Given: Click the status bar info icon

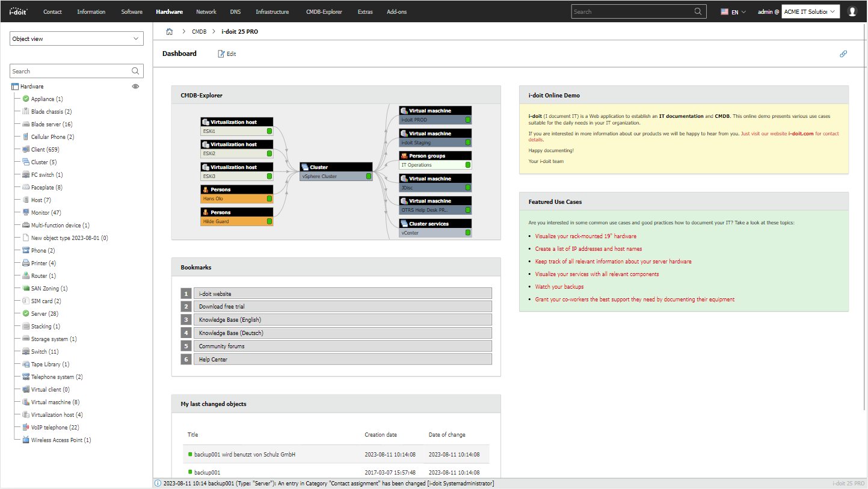Looking at the screenshot, I should click(158, 483).
